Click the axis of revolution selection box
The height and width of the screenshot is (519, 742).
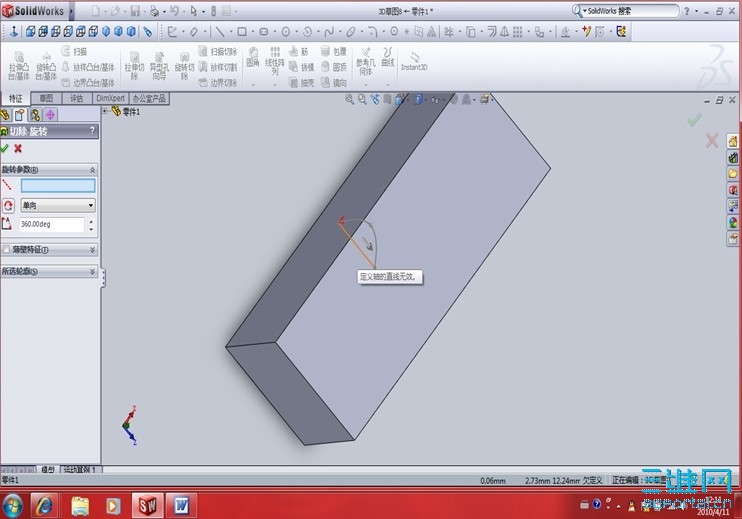tap(58, 185)
